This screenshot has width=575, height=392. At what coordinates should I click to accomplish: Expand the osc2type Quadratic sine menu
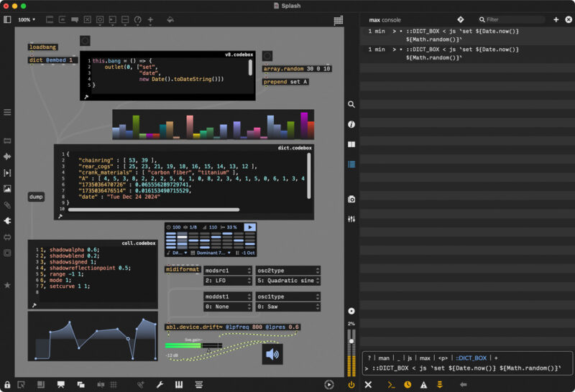[287, 280]
